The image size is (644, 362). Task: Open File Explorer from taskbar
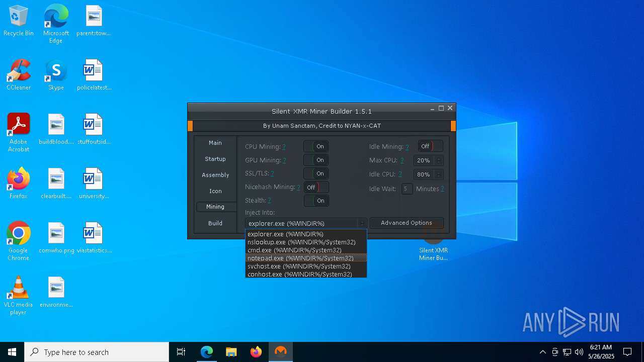pos(231,352)
